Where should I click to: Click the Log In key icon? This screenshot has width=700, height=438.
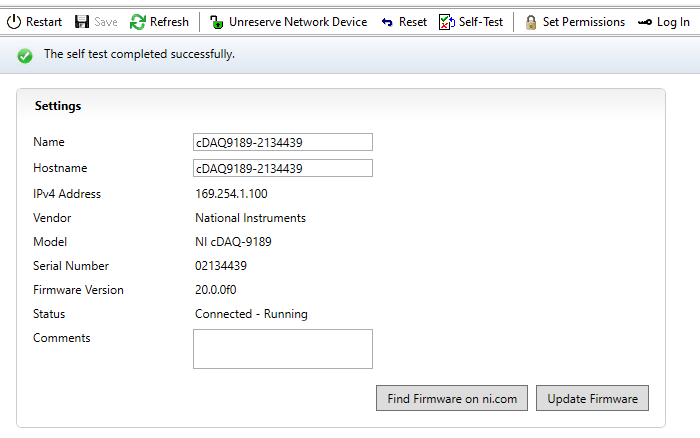pos(645,22)
